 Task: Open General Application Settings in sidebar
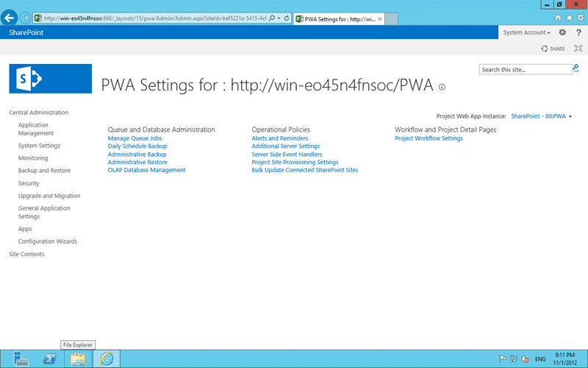[44, 212]
